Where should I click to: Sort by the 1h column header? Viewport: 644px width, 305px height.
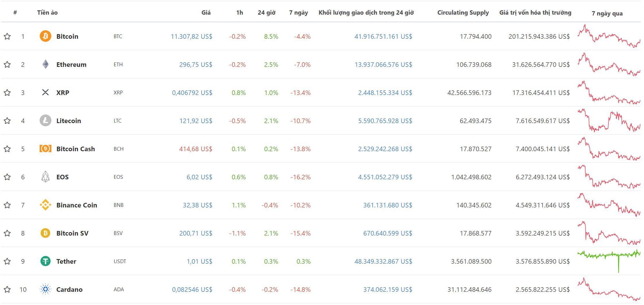coord(239,12)
